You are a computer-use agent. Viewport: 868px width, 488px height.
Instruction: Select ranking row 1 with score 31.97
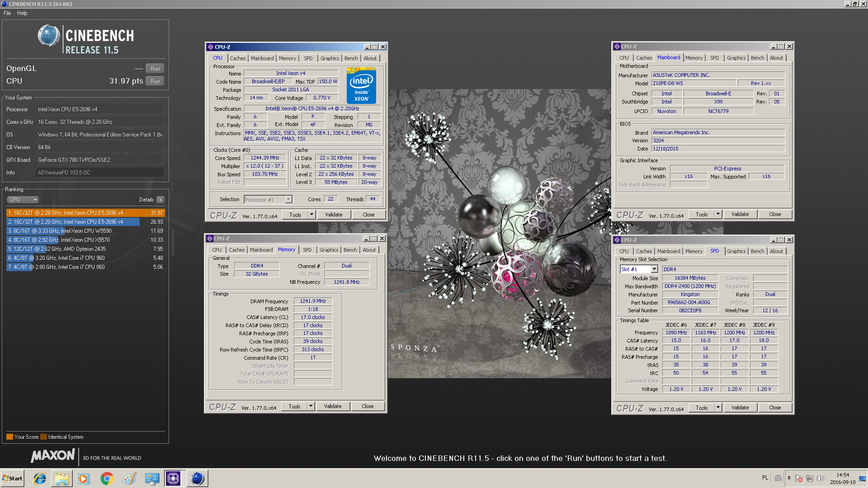coord(85,213)
